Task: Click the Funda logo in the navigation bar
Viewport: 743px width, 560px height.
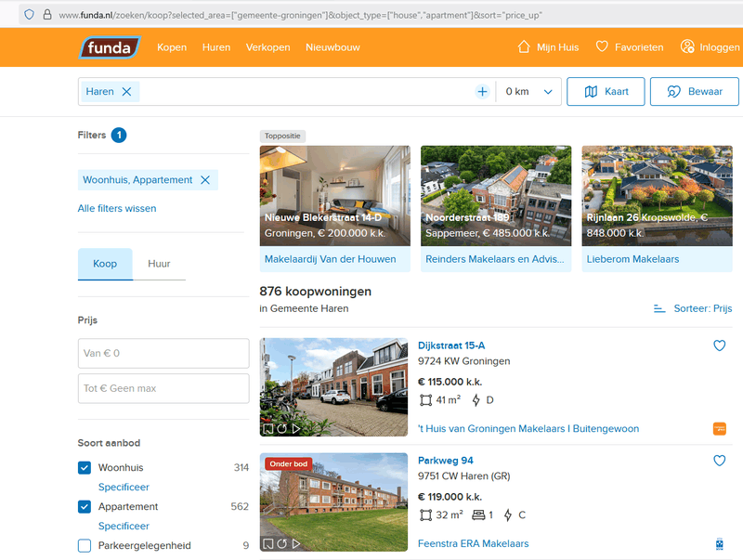Action: (x=110, y=46)
